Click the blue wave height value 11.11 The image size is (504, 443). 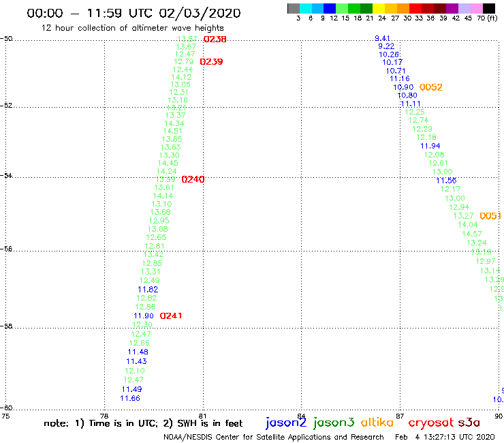click(411, 104)
